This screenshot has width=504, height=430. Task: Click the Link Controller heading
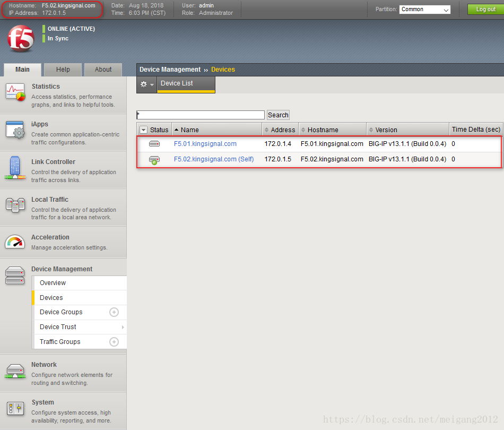[54, 162]
